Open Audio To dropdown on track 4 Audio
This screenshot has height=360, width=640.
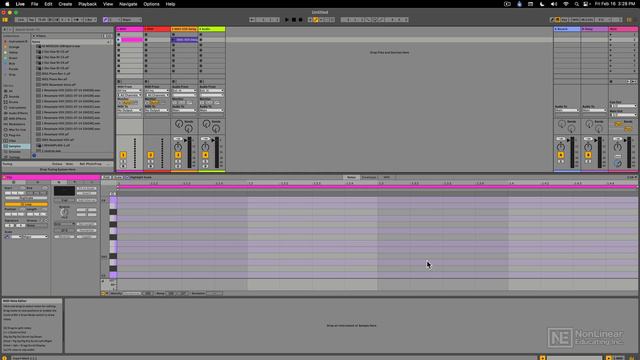coord(211,110)
